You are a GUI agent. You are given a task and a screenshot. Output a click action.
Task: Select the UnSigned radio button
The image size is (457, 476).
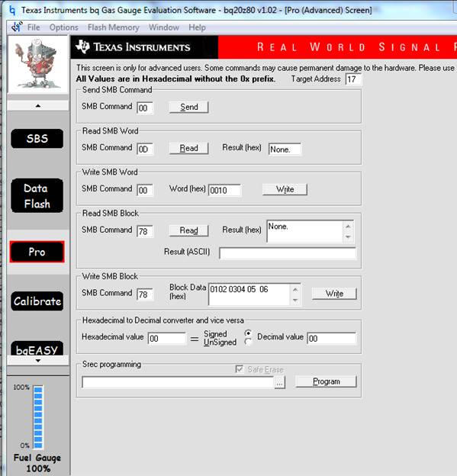(x=248, y=342)
